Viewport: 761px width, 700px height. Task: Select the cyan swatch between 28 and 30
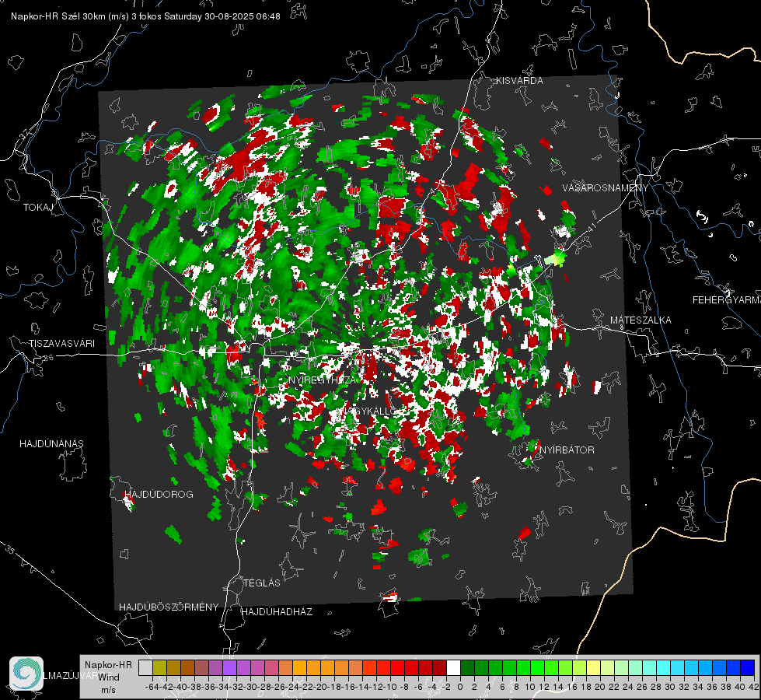tap(663, 667)
